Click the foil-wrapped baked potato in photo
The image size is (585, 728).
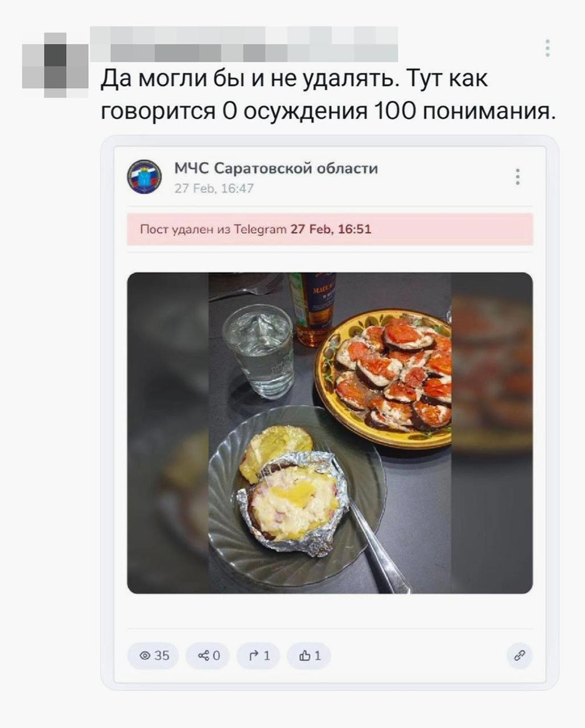point(293,502)
